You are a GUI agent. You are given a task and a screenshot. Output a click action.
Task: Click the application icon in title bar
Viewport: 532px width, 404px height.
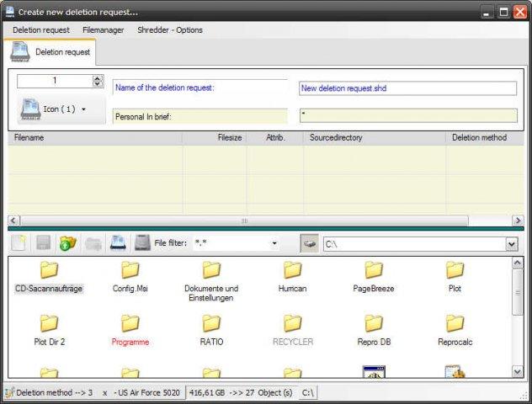[x=10, y=11]
